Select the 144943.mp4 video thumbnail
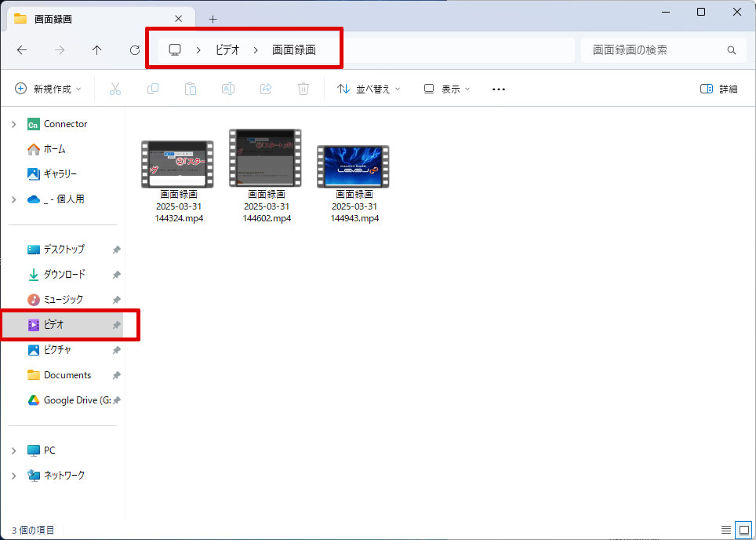 click(353, 157)
